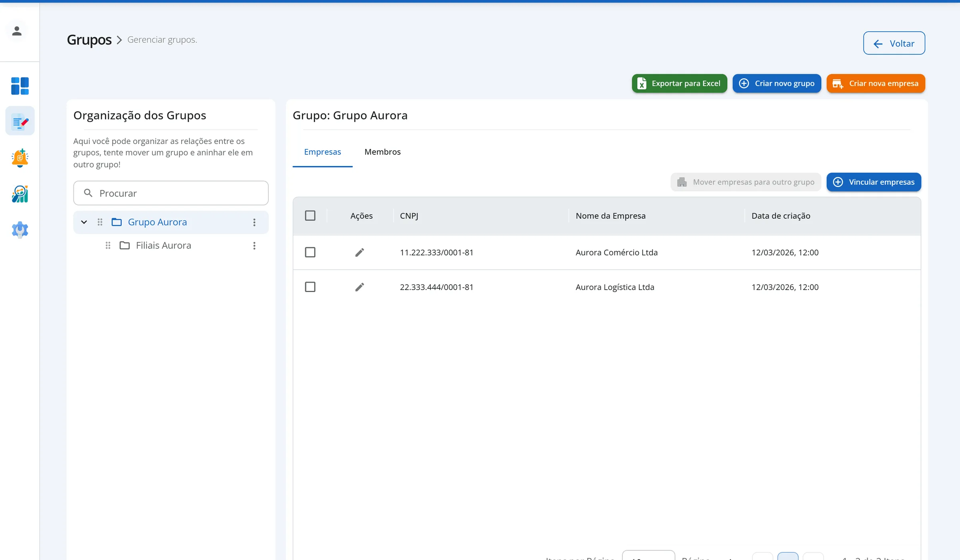Collapse the Grupo Aurora tree node

click(x=84, y=222)
